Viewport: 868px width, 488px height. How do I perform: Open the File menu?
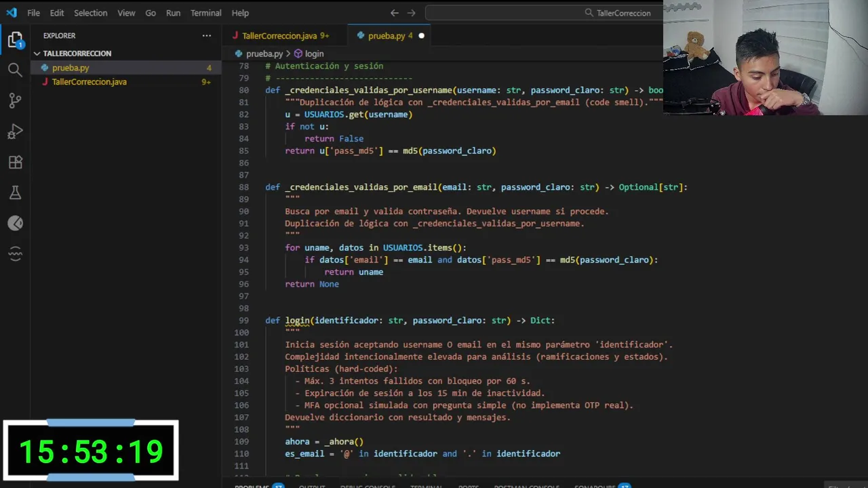coord(33,13)
